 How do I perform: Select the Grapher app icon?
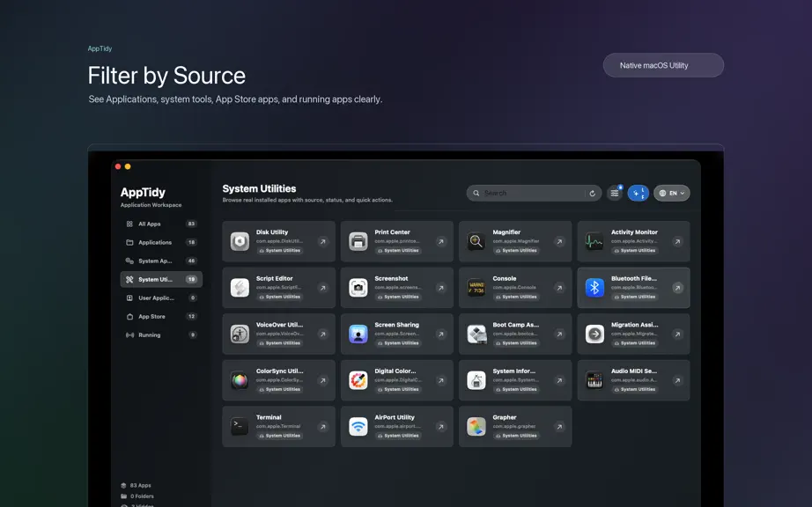tap(476, 426)
